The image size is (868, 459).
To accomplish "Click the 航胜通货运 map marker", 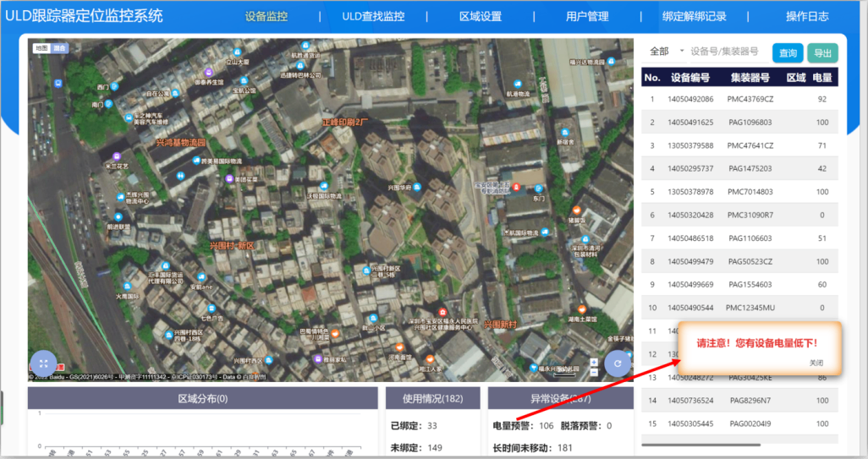I will tap(305, 46).
